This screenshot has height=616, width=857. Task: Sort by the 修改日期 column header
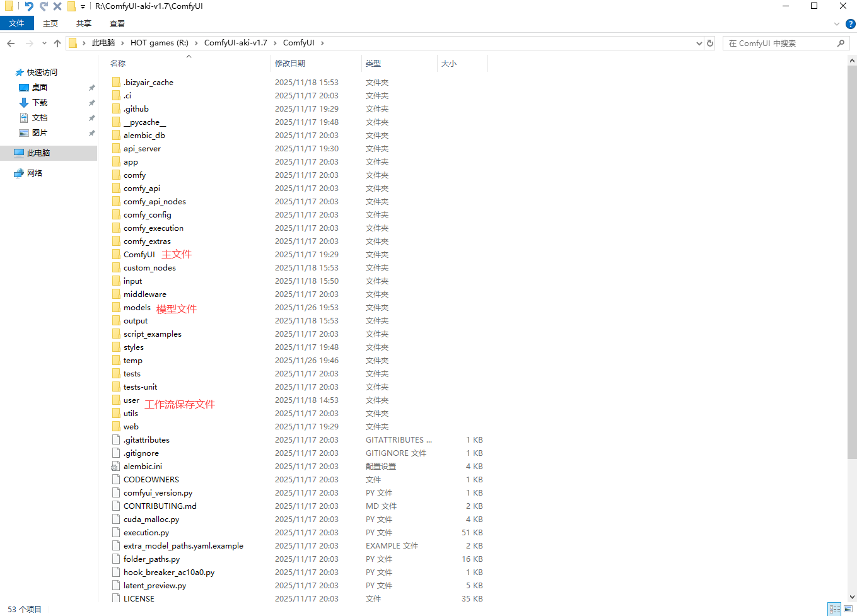point(290,63)
